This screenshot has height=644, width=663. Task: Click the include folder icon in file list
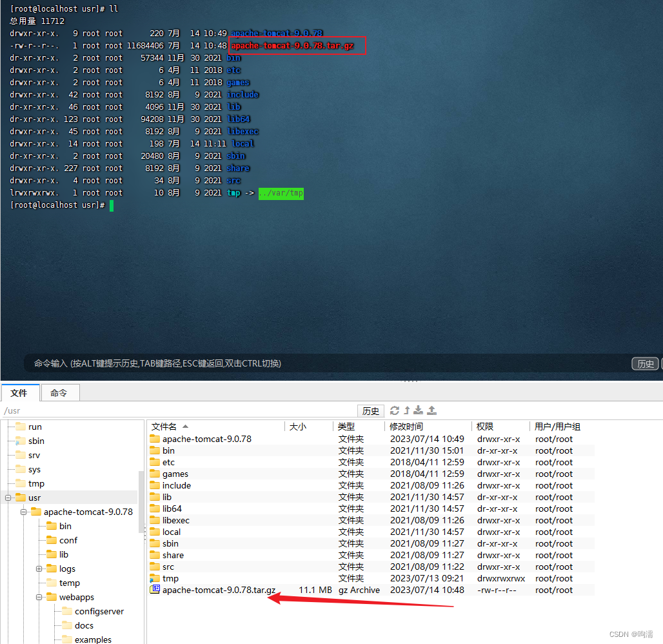tap(155, 485)
